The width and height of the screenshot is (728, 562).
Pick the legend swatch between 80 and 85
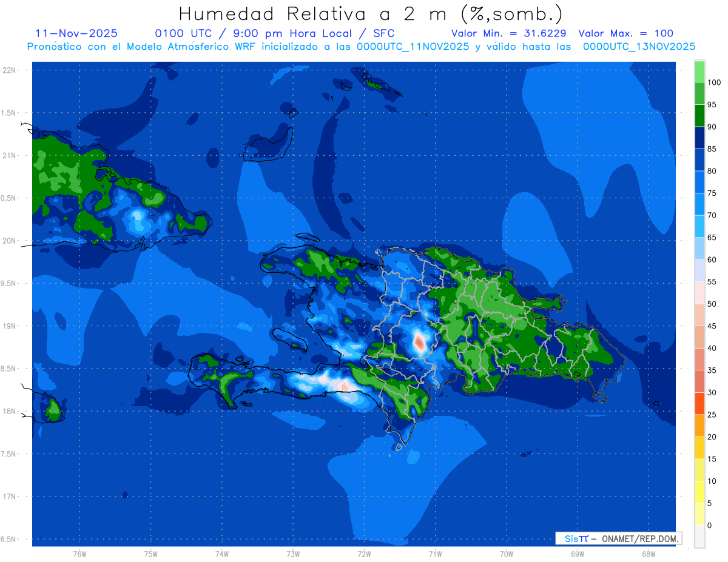coord(699,159)
